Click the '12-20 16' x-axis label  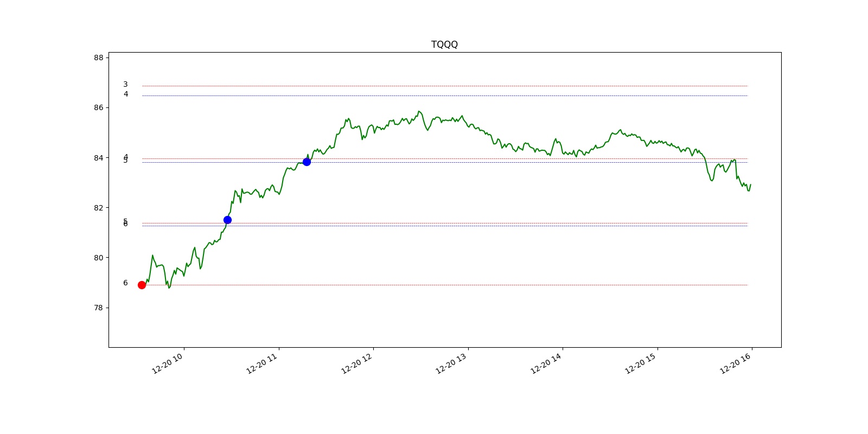coord(736,363)
